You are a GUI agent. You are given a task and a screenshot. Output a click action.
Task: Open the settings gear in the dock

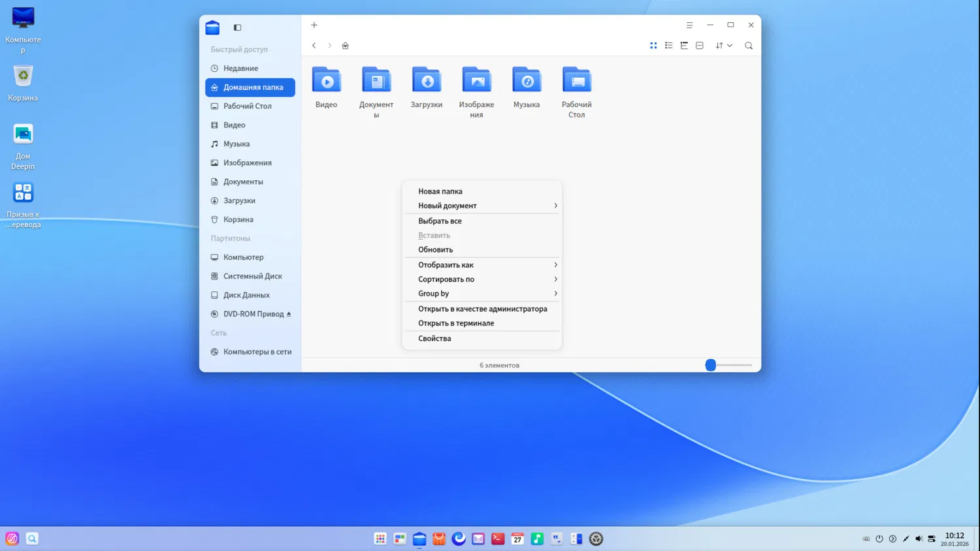(x=596, y=539)
